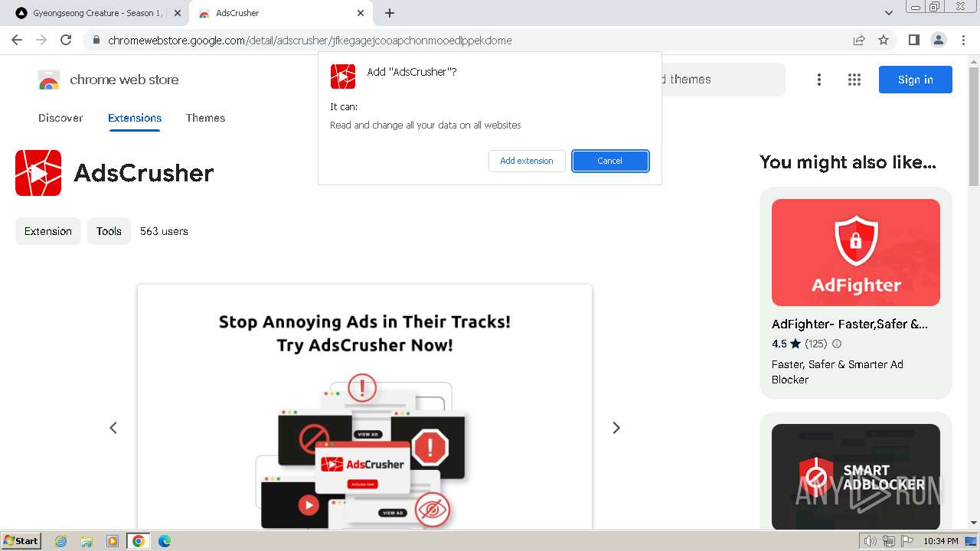Screen dimensions: 980x551
Task: Click the search extensions and themes field
Action: tap(724, 80)
